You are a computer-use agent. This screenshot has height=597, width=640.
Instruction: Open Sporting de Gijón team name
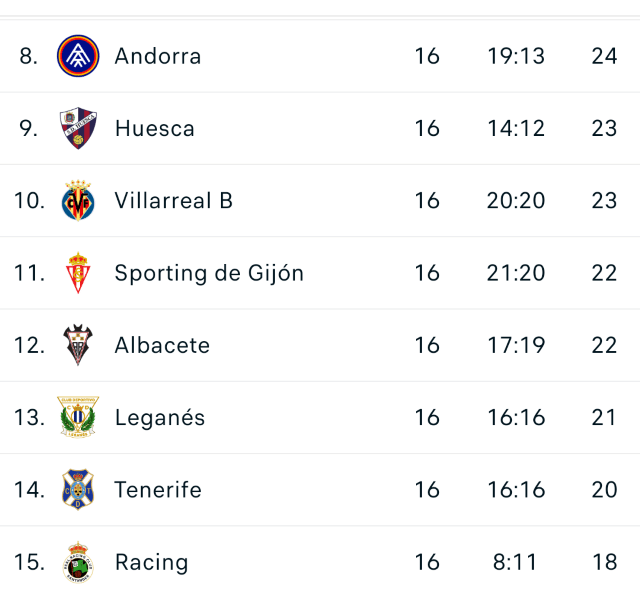coord(209,273)
